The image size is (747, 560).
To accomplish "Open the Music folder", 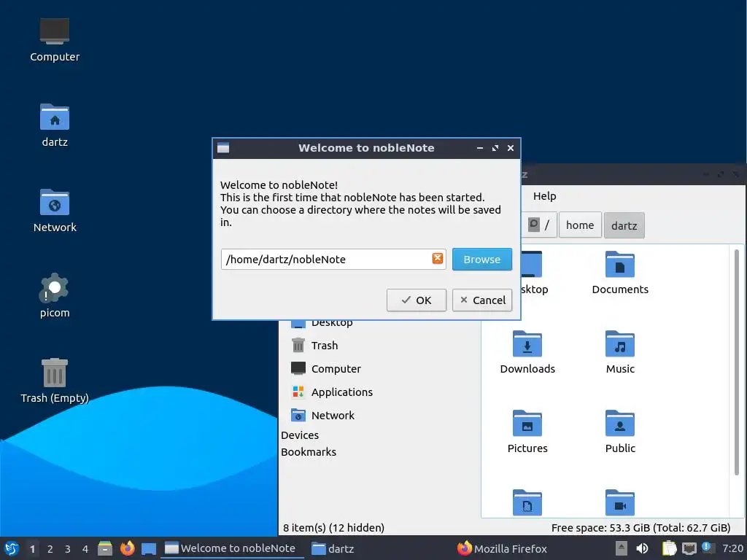I will (x=620, y=352).
